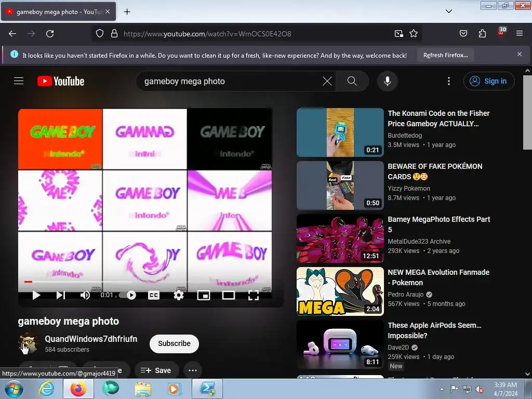The height and width of the screenshot is (399, 532).
Task: Open YouTube settings three-dot menu
Action: pos(448,81)
